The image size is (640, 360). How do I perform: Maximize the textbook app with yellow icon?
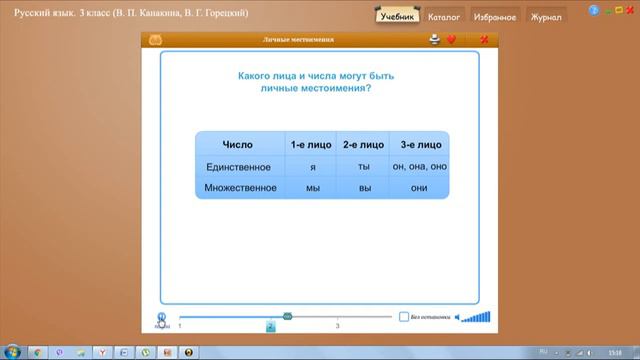(619, 10)
